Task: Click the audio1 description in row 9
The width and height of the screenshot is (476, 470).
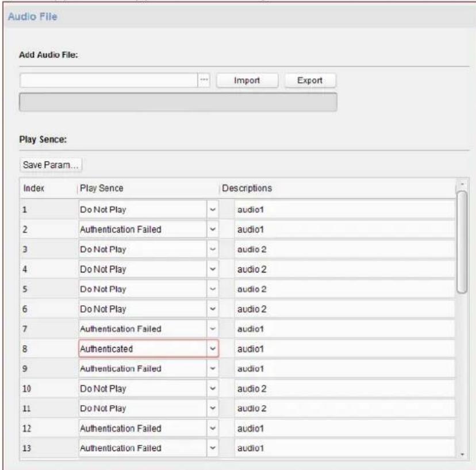Action: tap(345, 368)
